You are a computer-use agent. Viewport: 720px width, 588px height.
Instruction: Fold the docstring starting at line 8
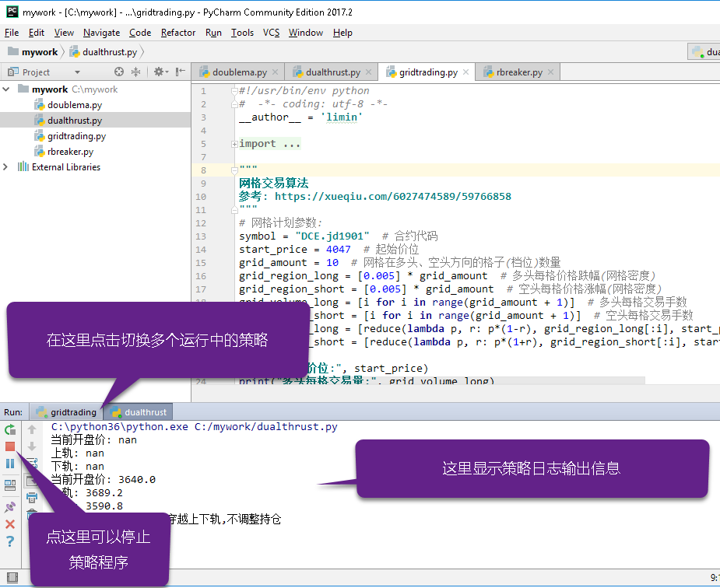234,170
